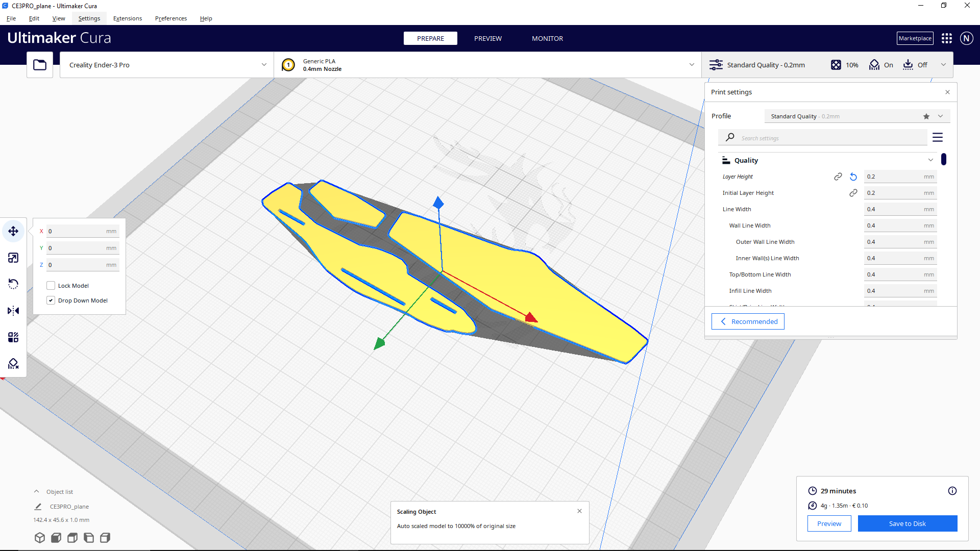Reset Layer Height to profile value
Image resolution: width=980 pixels, height=551 pixels.
853,177
